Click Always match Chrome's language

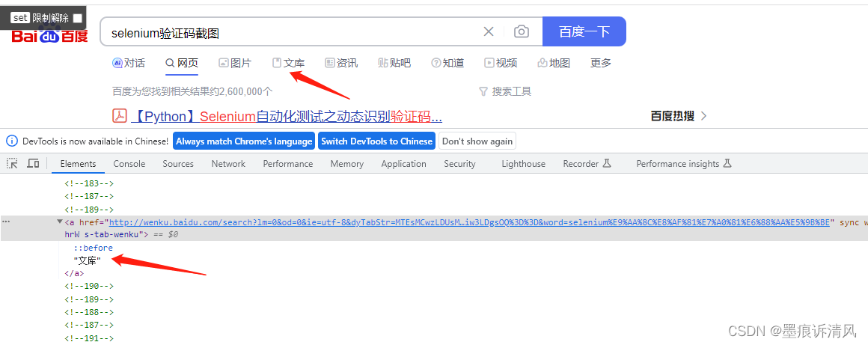tap(244, 141)
